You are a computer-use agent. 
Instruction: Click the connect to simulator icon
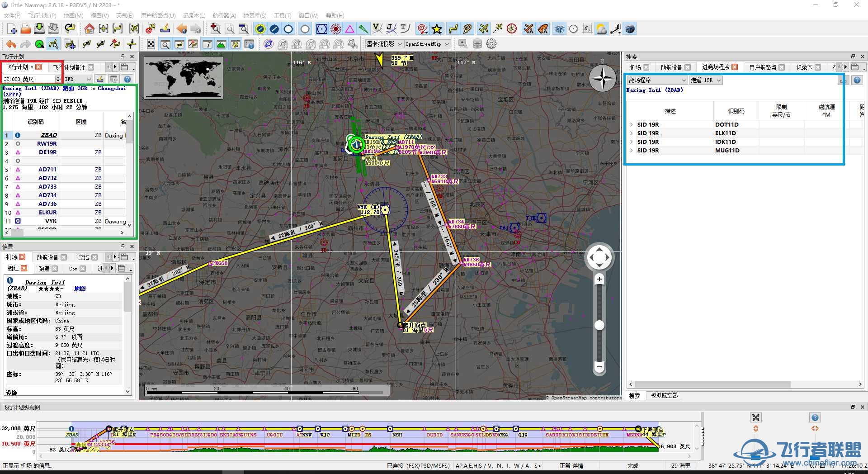tap(463, 44)
